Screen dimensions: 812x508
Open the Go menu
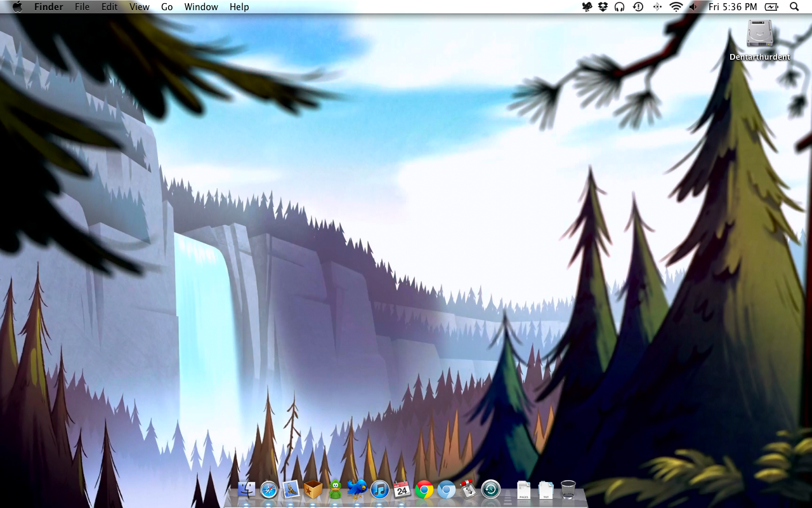pos(167,7)
